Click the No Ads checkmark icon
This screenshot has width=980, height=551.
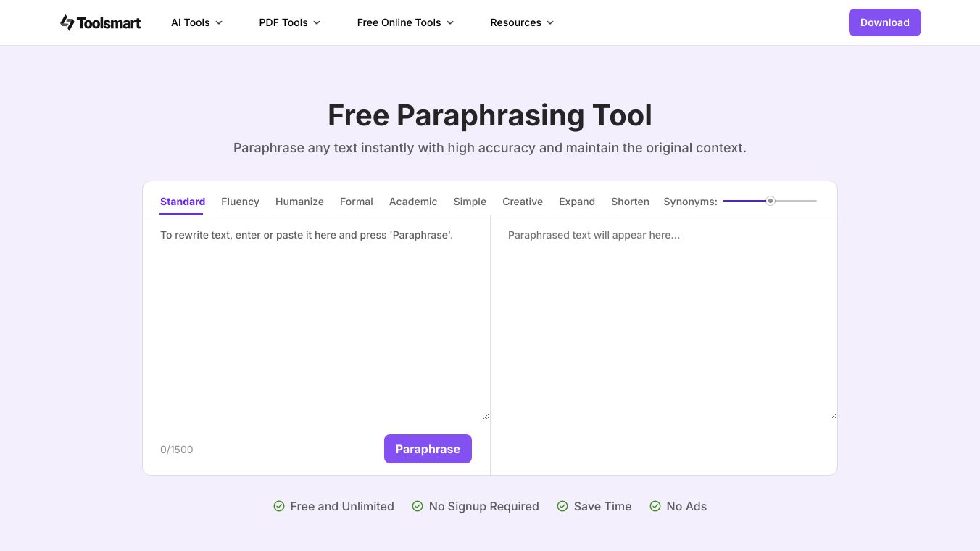pos(655,506)
